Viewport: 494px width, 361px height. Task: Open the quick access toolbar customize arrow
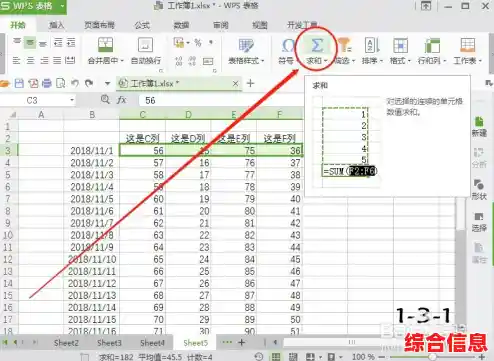pos(107,83)
